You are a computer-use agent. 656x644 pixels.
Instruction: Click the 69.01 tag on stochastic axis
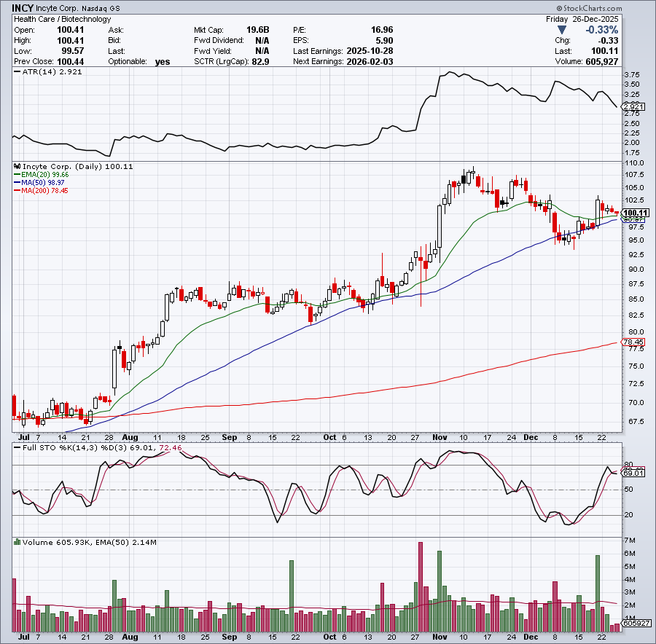(x=633, y=474)
